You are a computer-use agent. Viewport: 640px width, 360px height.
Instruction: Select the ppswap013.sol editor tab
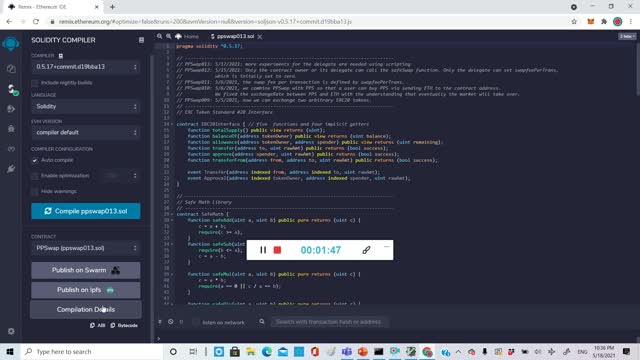(233, 36)
